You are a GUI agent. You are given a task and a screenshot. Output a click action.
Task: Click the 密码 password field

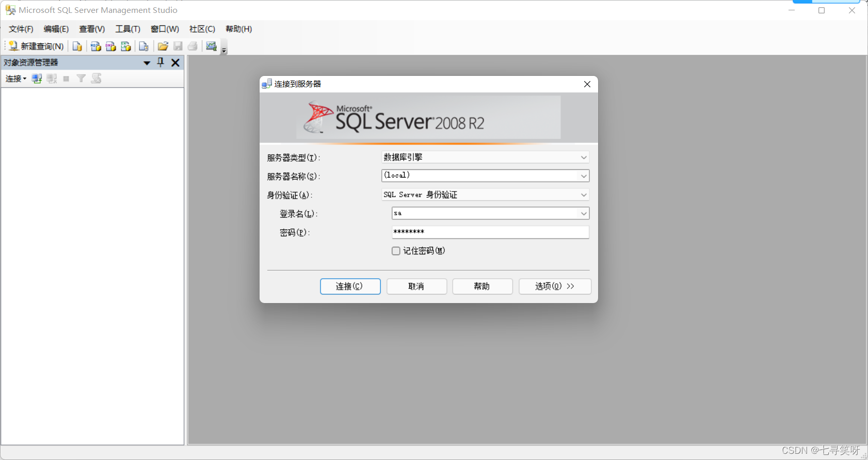490,232
